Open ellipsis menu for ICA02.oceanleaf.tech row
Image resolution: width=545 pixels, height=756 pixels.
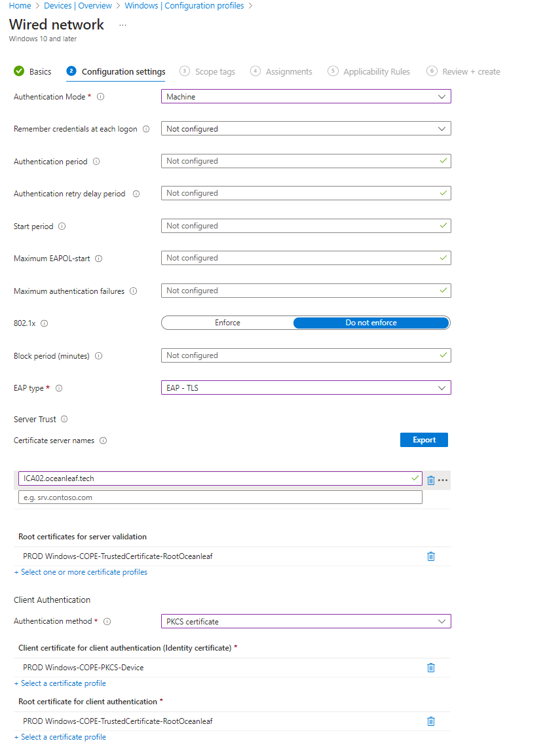click(x=443, y=480)
